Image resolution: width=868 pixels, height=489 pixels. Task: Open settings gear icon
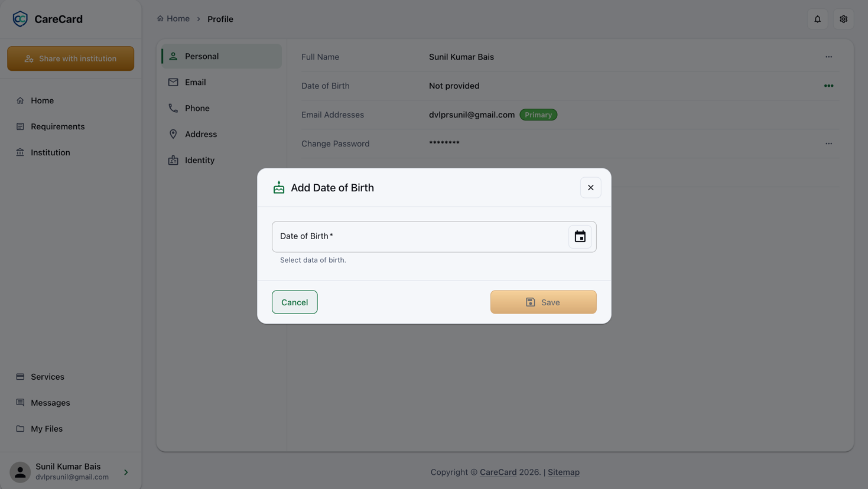[x=843, y=19]
